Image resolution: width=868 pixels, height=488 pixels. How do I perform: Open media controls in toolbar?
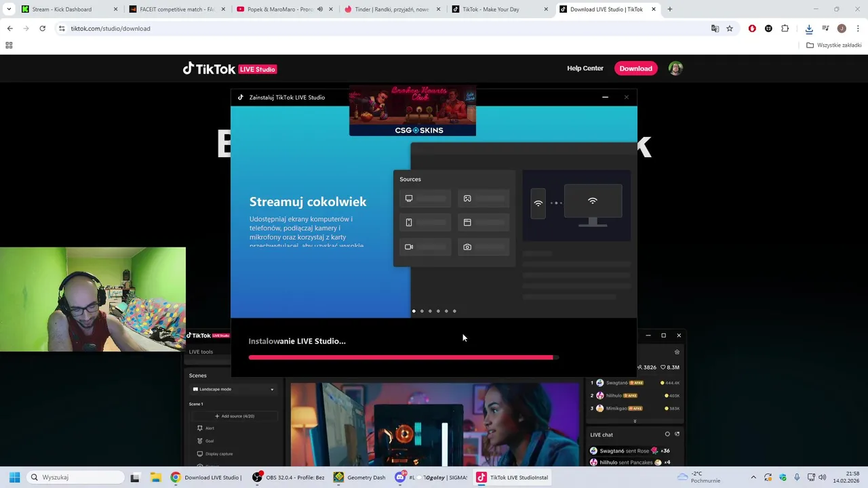pos(825,28)
